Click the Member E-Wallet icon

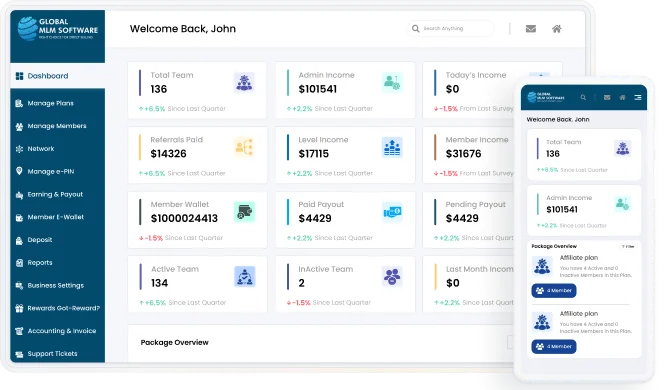[x=19, y=217]
